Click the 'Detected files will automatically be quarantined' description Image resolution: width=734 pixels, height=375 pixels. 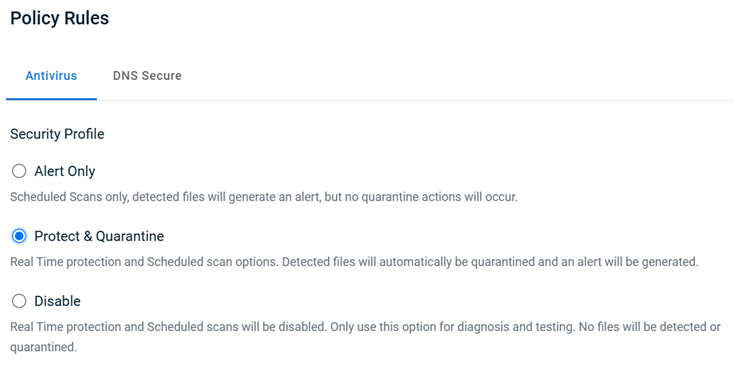pos(374,262)
